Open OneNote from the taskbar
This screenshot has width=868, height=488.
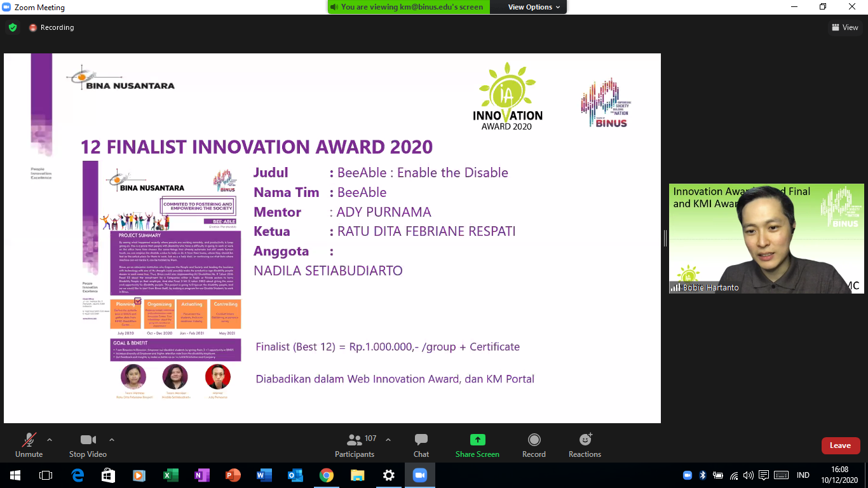[201, 475]
